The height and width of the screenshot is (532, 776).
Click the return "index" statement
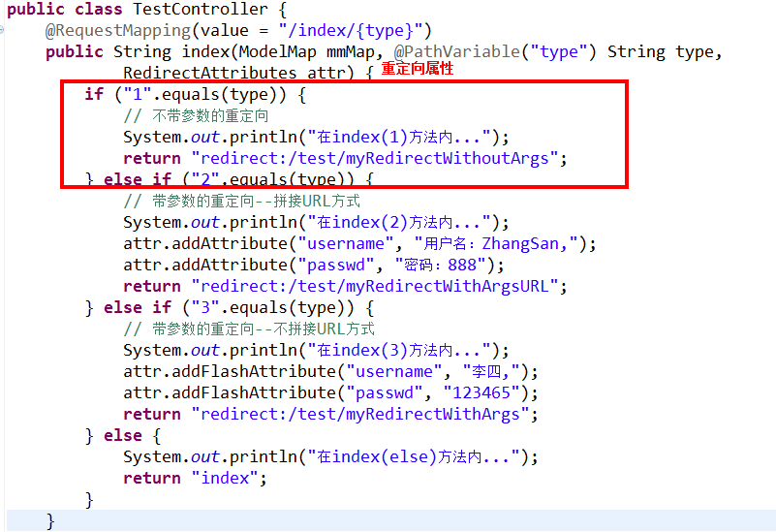195,478
